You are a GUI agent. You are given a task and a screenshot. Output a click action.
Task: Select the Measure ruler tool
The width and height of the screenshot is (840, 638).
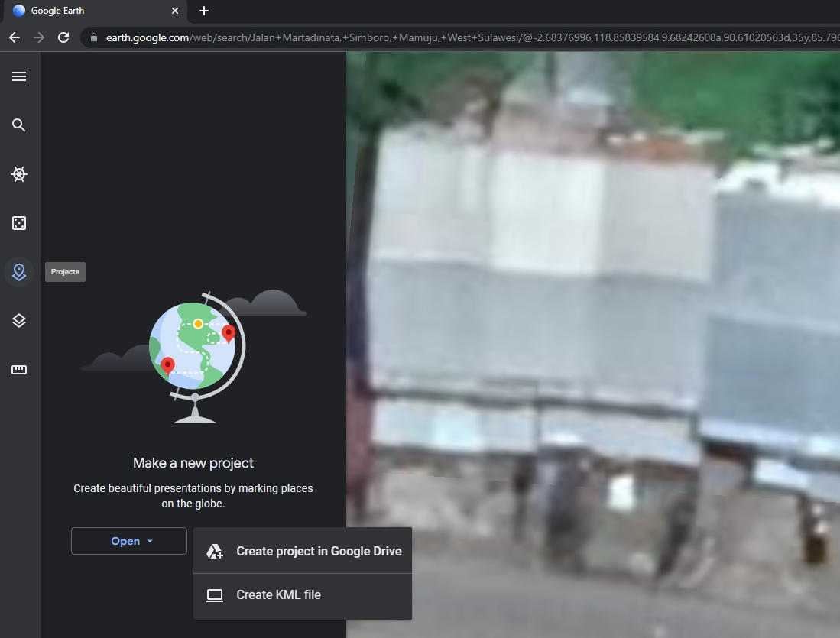coord(19,370)
